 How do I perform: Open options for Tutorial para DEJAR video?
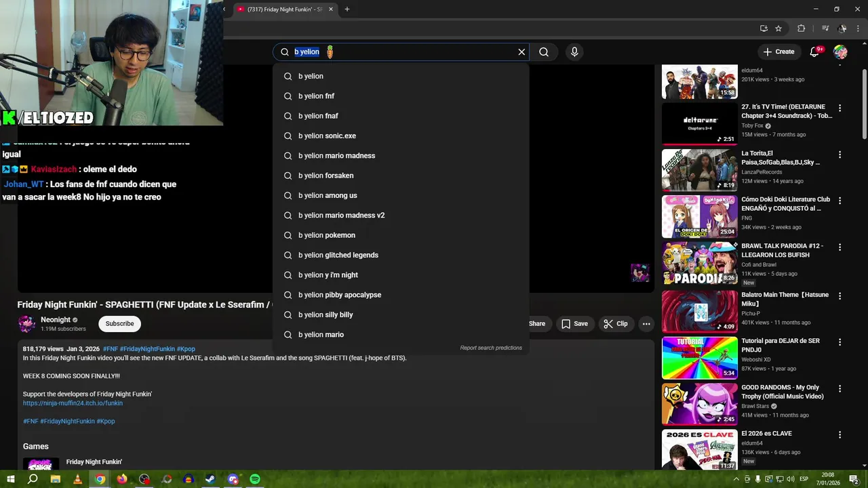click(840, 342)
